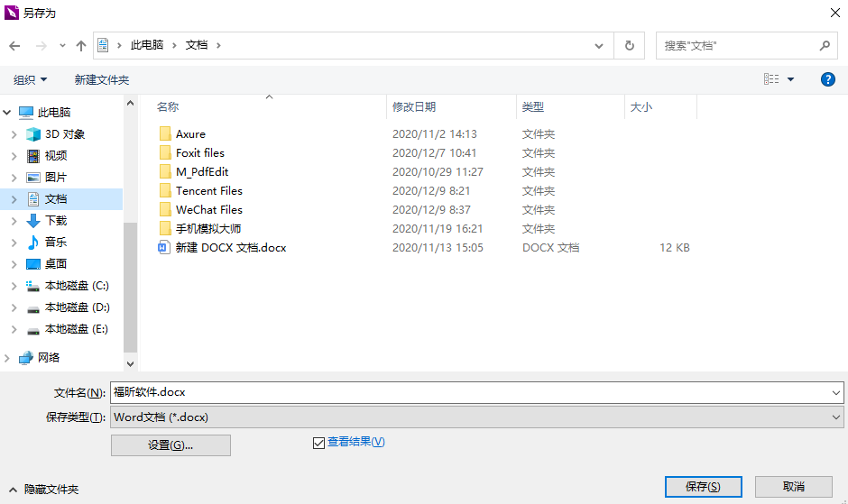Screen dimensions: 848x504
Task: Open 设置(G)... settings button
Action: coord(171,445)
